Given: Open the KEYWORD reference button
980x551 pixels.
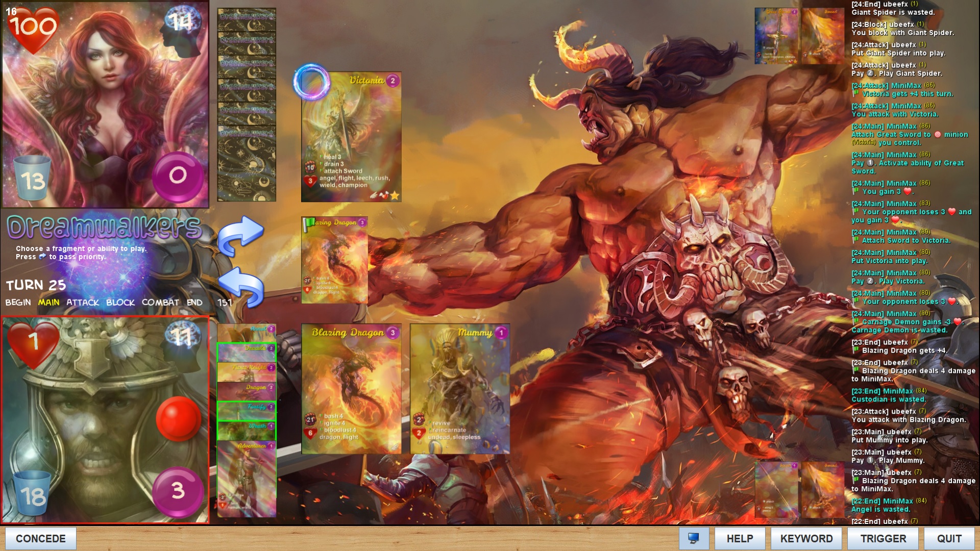Looking at the screenshot, I should tap(806, 538).
